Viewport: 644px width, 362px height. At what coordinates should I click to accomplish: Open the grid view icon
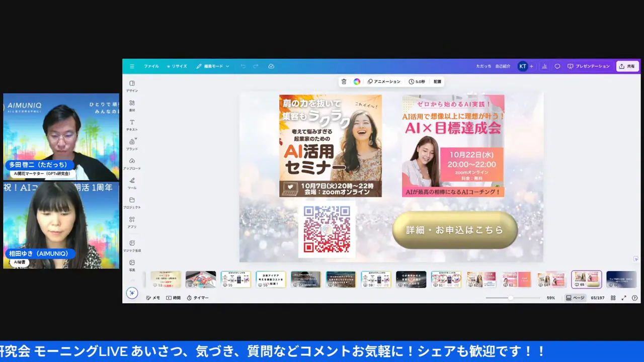(x=613, y=298)
